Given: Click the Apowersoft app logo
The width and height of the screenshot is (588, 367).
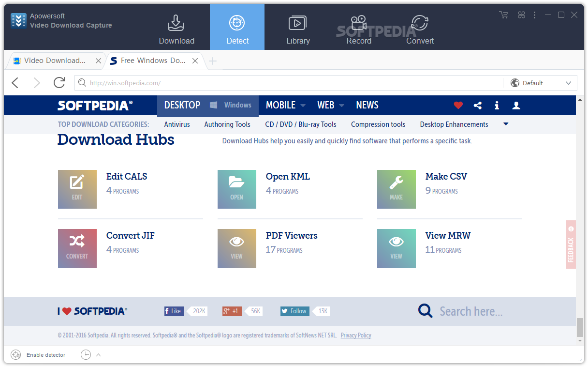Looking at the screenshot, I should (18, 20).
